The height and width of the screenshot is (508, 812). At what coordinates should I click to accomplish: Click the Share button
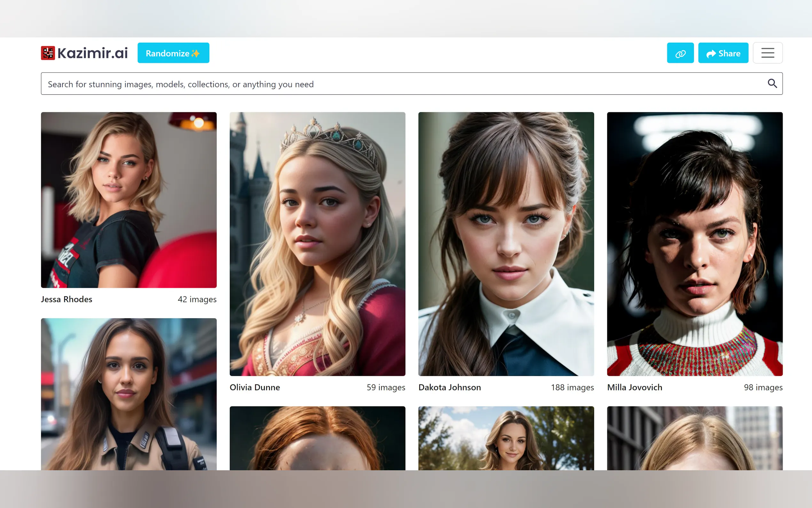(x=723, y=53)
